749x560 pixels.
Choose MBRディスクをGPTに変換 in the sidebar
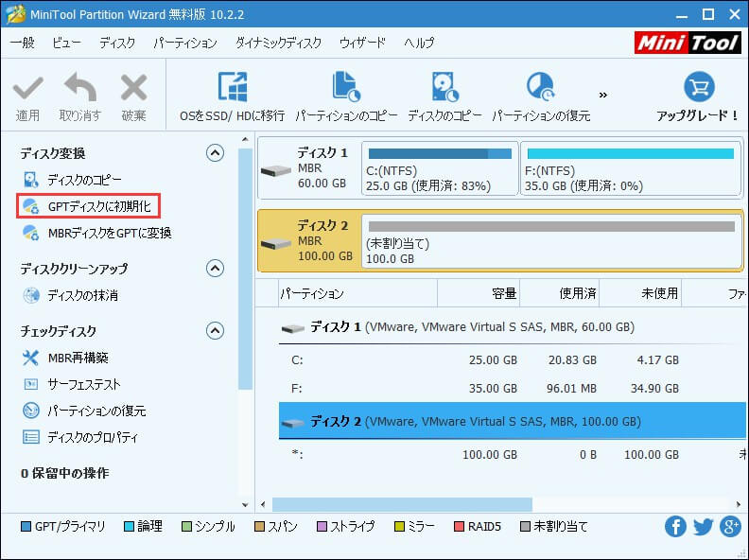click(97, 233)
